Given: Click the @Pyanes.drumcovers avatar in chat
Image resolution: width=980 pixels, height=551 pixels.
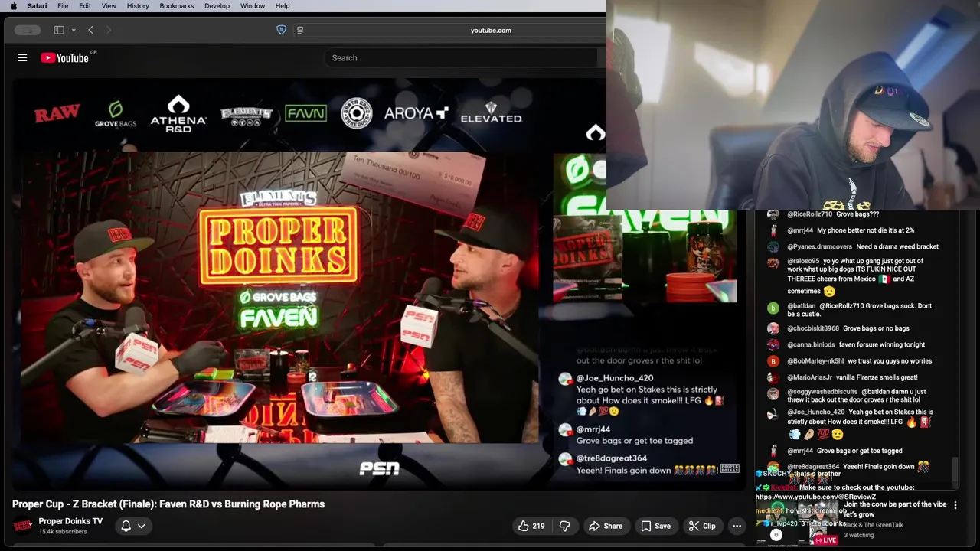Looking at the screenshot, I should [x=773, y=247].
